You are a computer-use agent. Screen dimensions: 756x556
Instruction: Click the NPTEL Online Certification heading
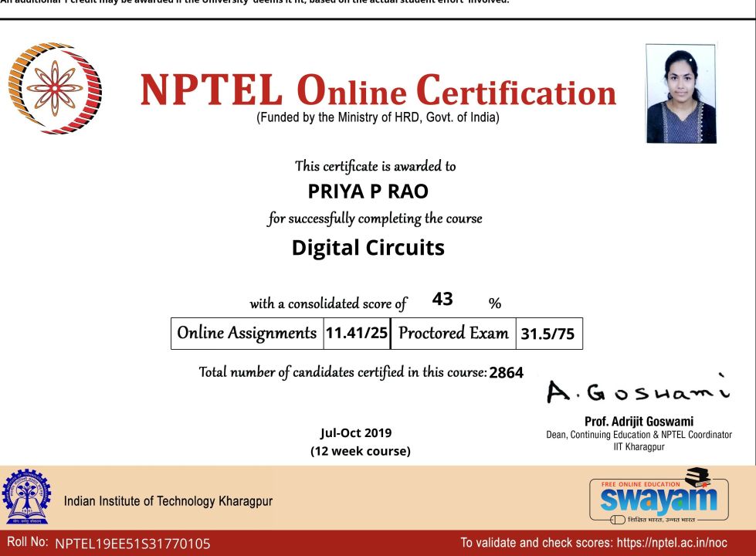(x=378, y=90)
